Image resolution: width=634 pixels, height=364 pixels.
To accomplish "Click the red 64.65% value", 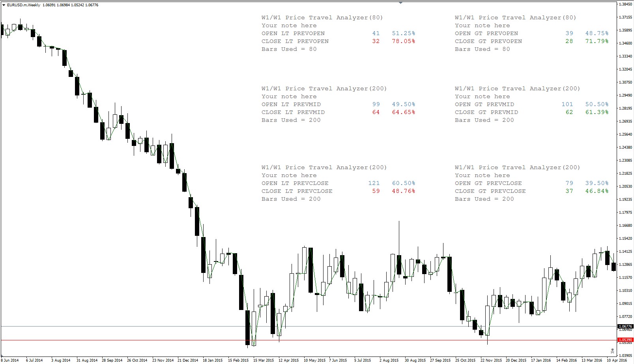I will [404, 112].
